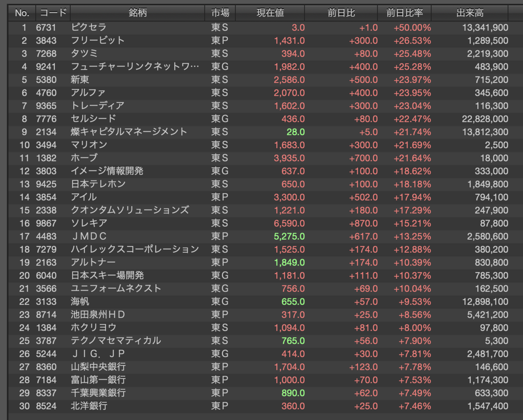Select the フリービット stock name

click(x=98, y=41)
